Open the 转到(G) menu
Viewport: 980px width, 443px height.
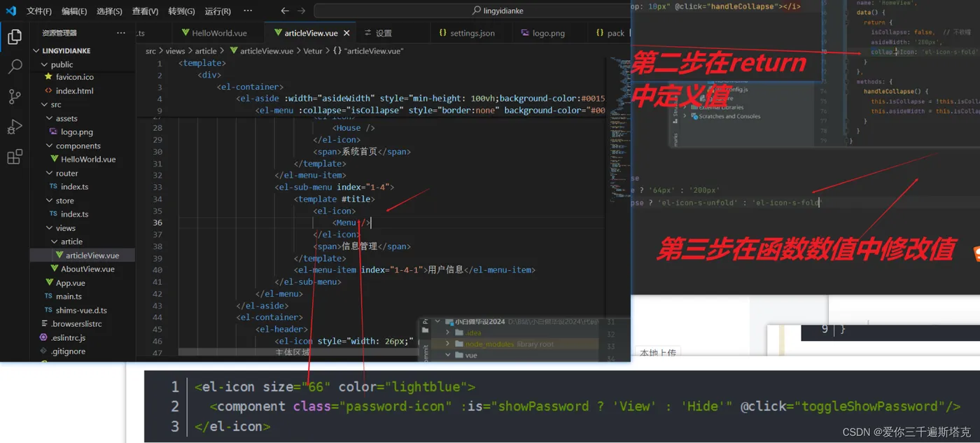[182, 11]
